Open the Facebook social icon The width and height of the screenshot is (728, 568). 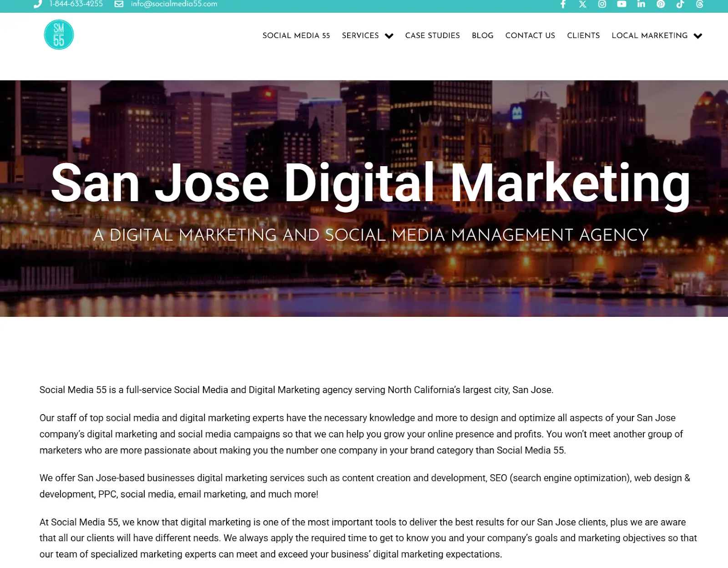(563, 4)
